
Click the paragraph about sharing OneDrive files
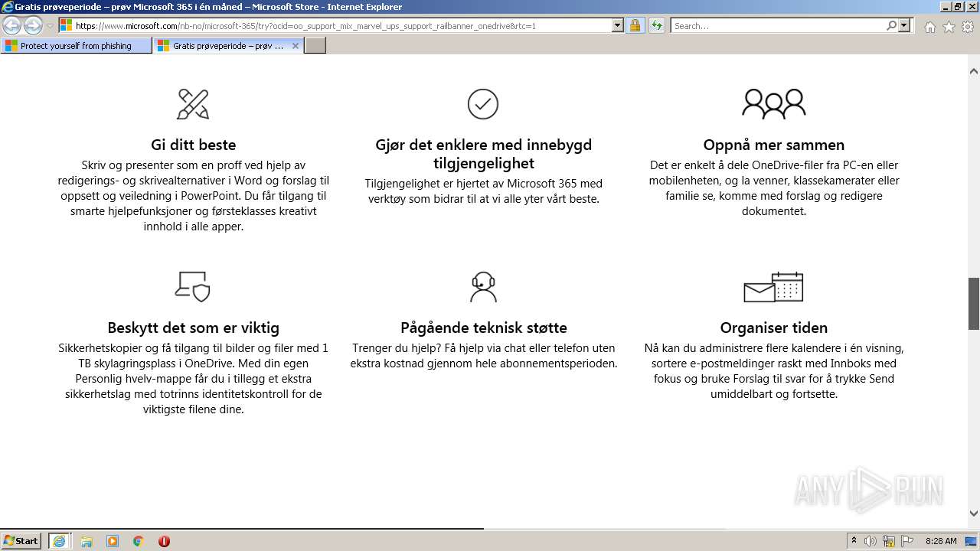pos(774,188)
